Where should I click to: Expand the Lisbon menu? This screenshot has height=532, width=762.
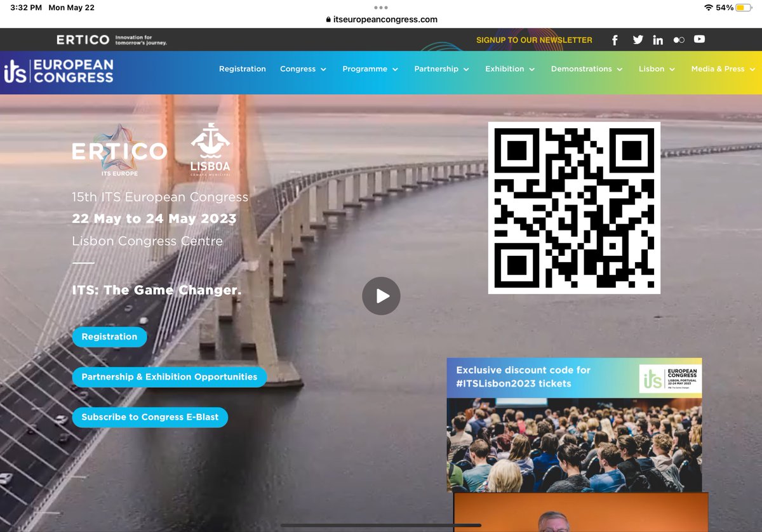tap(657, 69)
